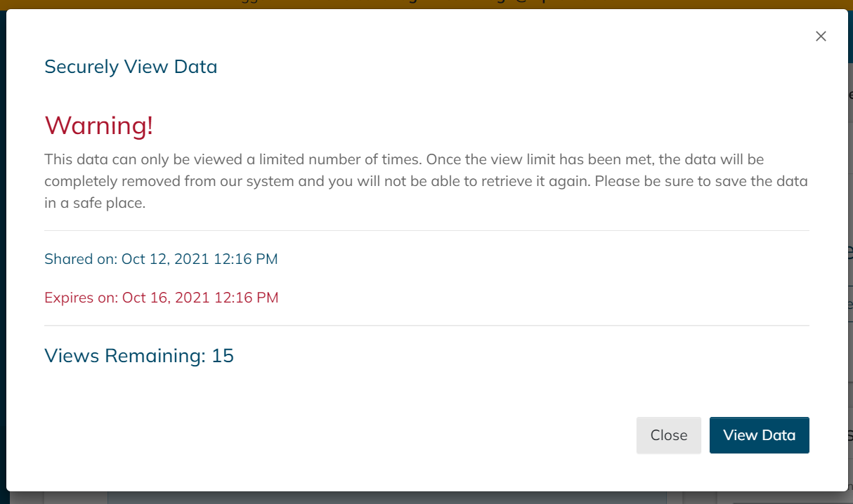Viewport: 853px width, 504px height.
Task: Click the Securely View Data title
Action: [x=131, y=67]
